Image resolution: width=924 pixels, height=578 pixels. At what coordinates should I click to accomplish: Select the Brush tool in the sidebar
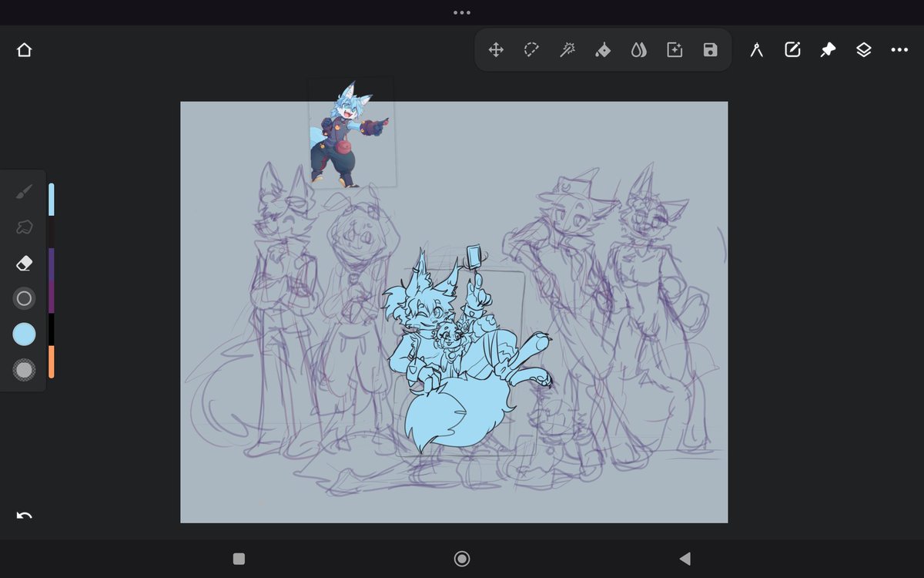tap(24, 192)
